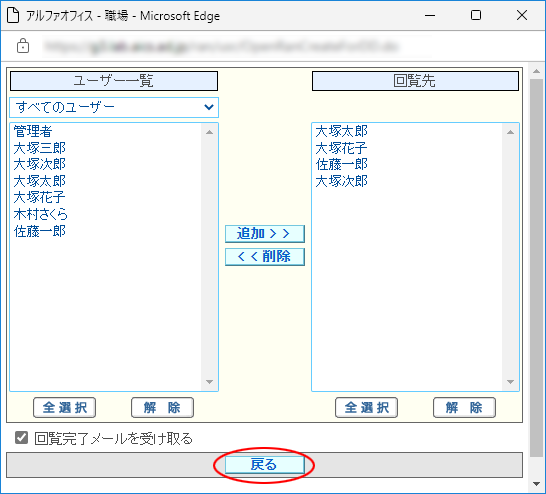Click the 戻る button
546x494 pixels.
coord(265,465)
